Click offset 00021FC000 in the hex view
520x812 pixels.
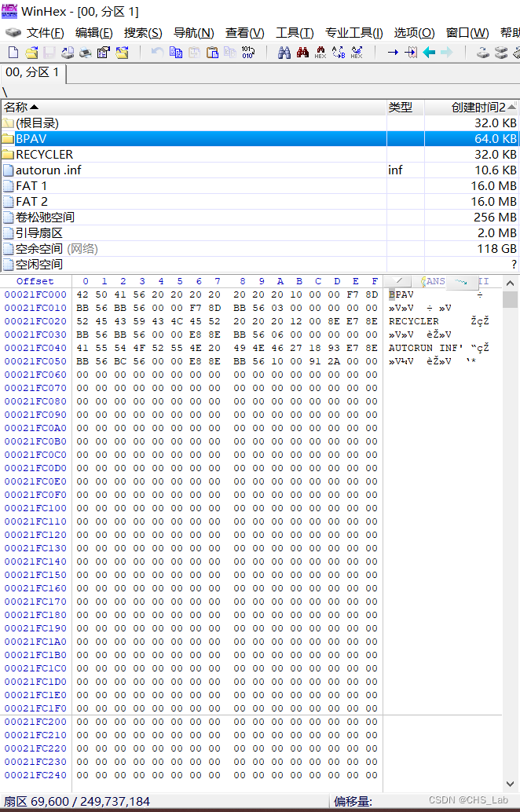click(35, 294)
